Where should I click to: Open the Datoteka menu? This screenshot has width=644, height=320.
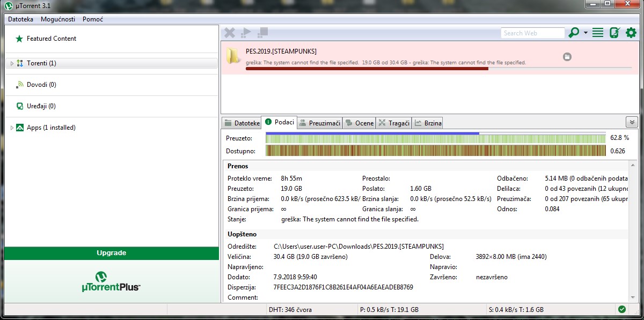20,19
